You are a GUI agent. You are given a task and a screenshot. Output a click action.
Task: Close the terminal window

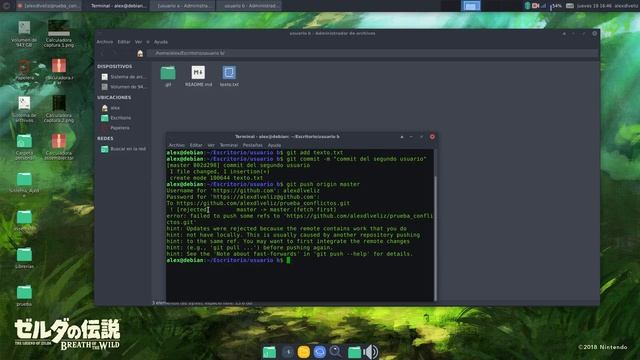(x=432, y=137)
